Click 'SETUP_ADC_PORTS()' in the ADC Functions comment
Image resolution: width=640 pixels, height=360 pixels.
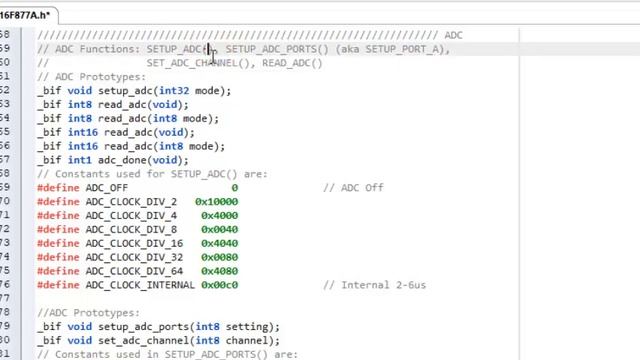coord(277,49)
